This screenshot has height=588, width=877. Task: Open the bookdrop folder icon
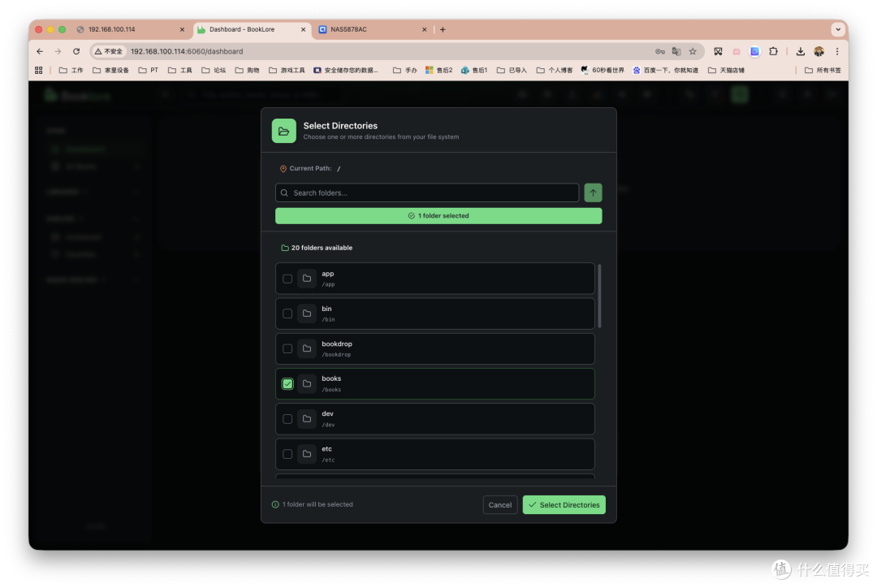click(x=306, y=348)
